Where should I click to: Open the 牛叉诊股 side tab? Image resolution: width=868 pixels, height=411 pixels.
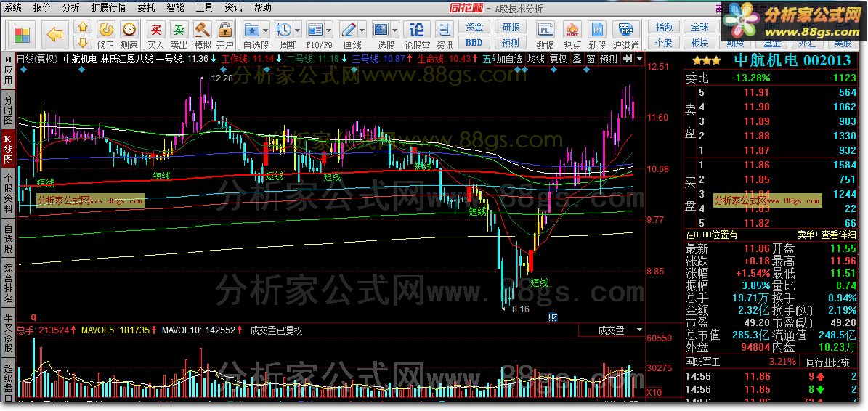8,333
